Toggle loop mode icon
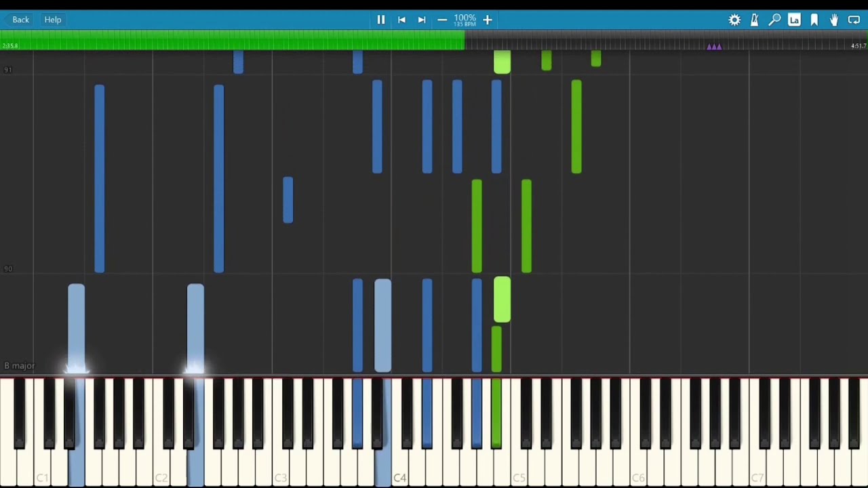 coord(854,20)
